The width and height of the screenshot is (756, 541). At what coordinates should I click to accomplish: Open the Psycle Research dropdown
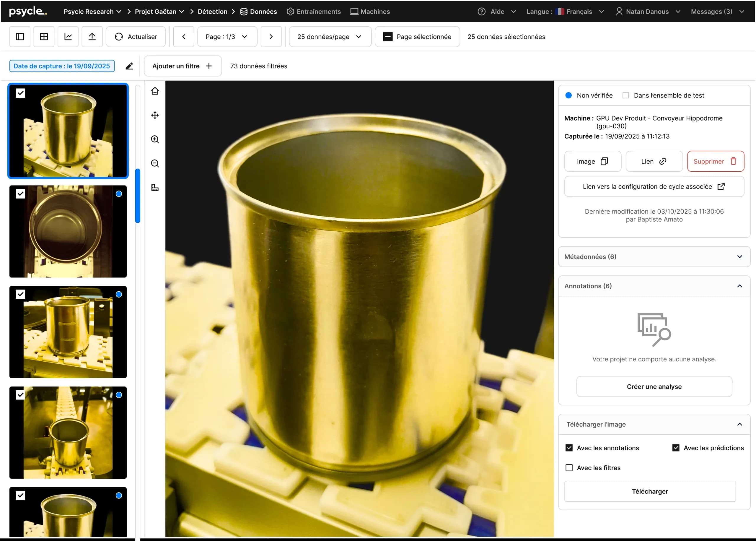coord(92,12)
